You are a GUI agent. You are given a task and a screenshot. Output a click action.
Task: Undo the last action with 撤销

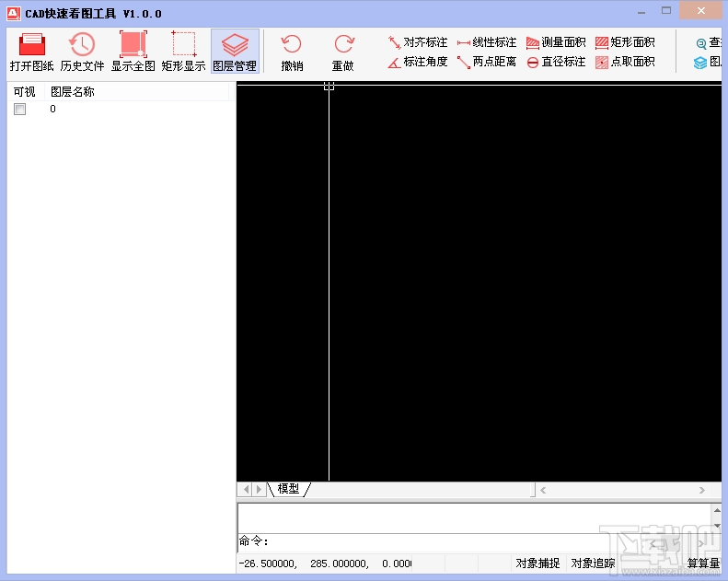[x=292, y=52]
